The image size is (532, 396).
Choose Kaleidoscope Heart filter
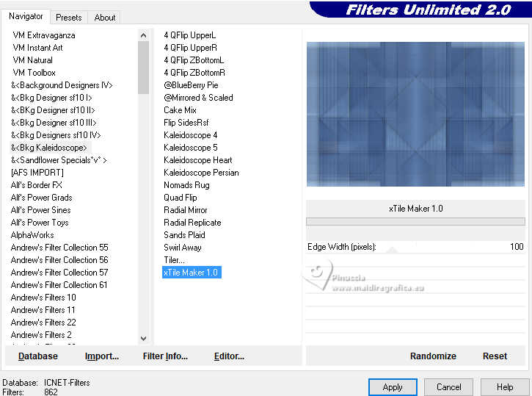point(198,160)
